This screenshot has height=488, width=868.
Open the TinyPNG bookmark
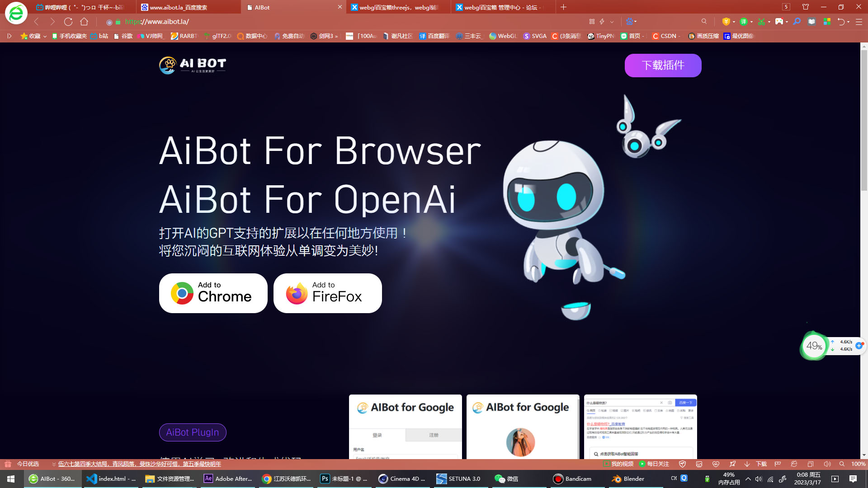601,36
